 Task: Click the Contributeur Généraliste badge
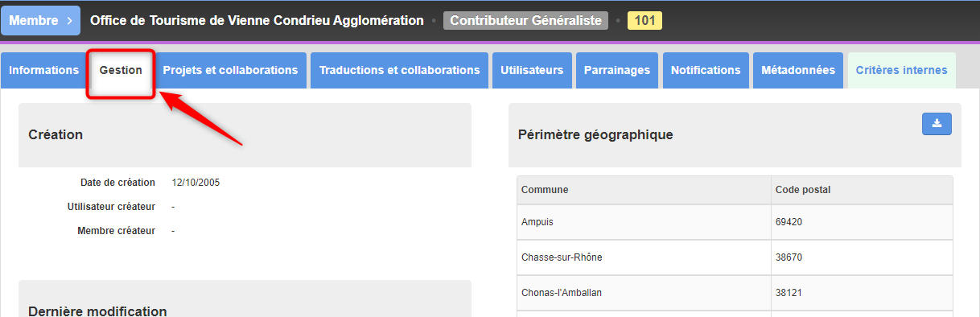525,21
